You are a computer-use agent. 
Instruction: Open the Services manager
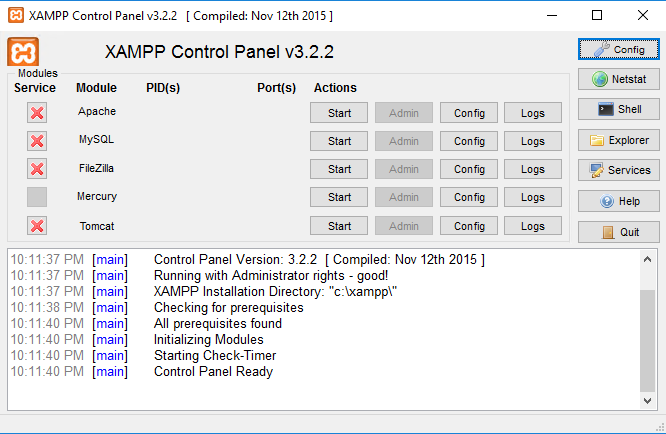tap(618, 170)
